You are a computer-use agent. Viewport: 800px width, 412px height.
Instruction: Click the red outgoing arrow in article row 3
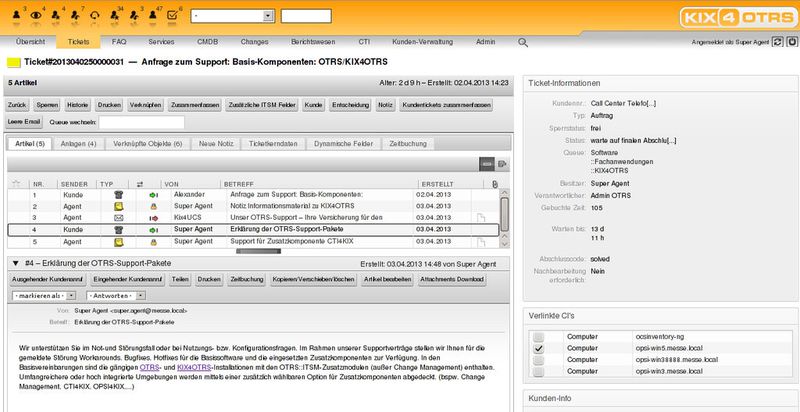(x=154, y=218)
